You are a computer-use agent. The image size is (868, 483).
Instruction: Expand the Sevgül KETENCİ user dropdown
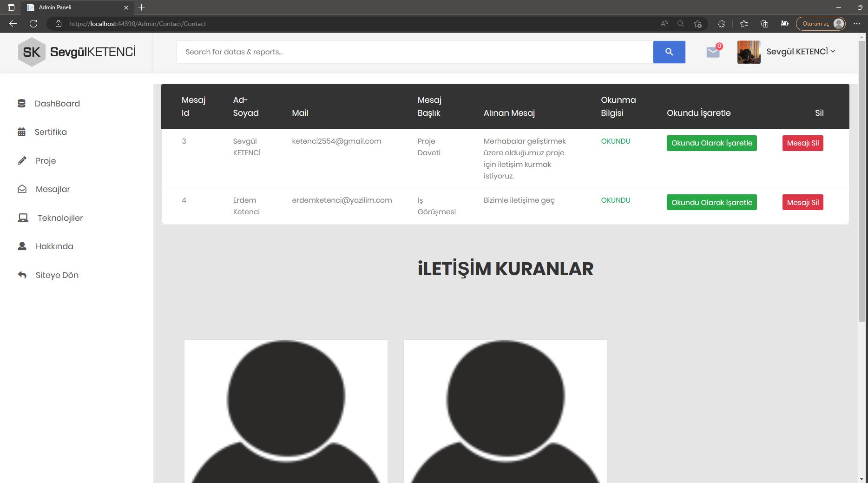(801, 52)
